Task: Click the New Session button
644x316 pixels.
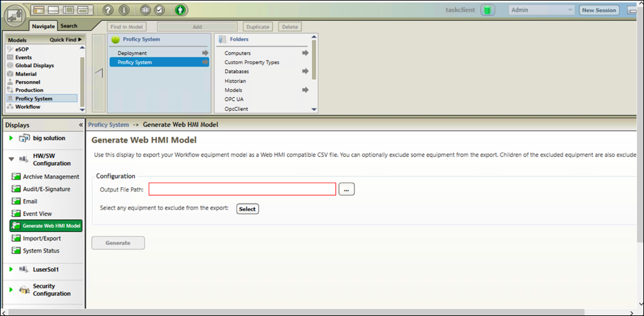Action: point(599,10)
